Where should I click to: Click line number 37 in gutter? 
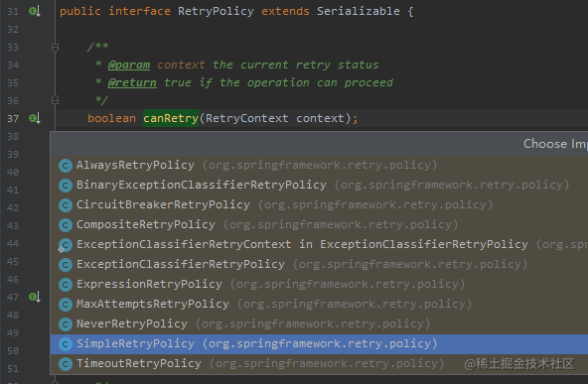point(13,119)
